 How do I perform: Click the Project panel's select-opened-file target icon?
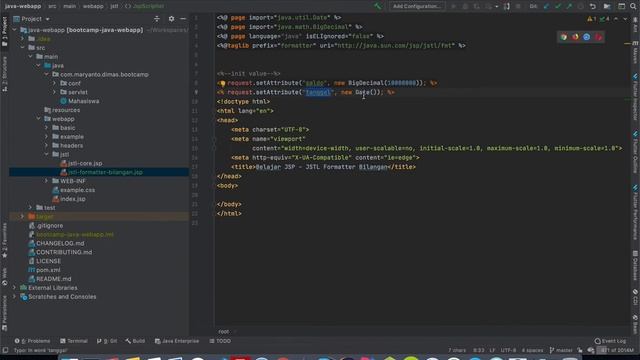click(157, 19)
